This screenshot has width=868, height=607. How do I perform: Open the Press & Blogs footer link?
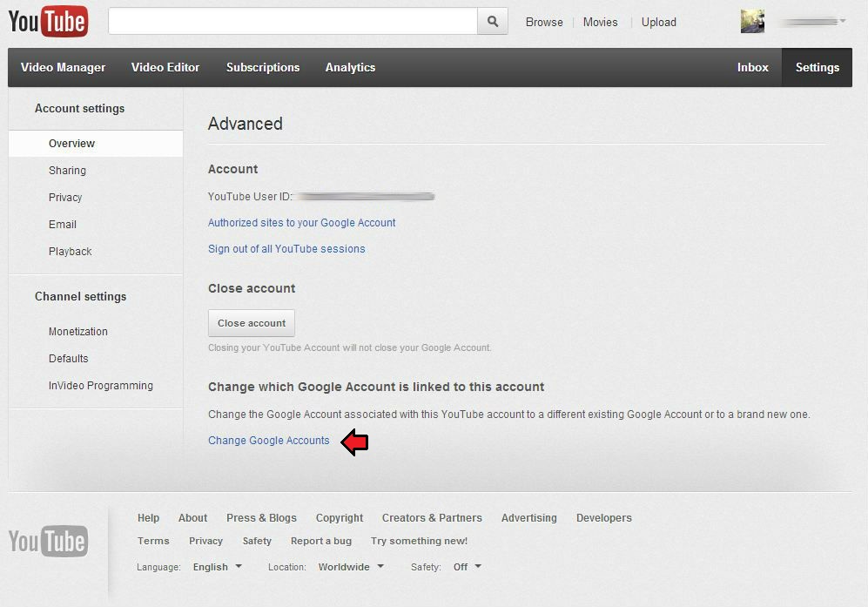[x=261, y=518]
